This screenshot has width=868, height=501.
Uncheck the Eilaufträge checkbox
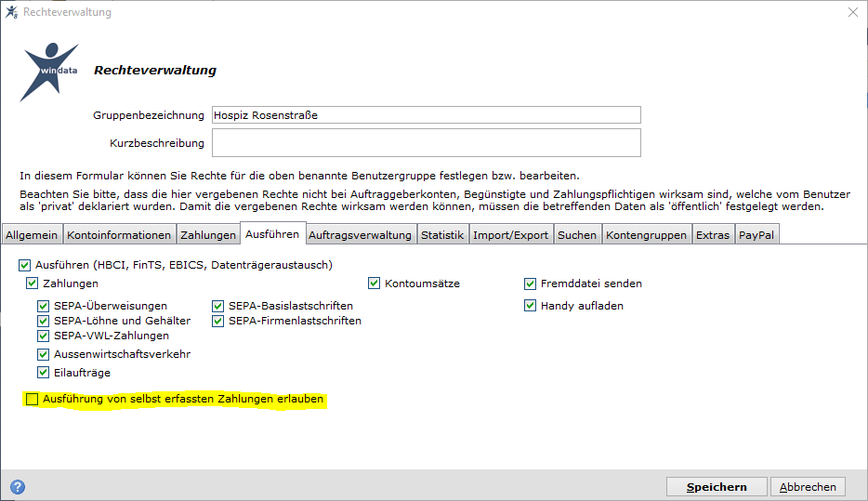coord(43,373)
